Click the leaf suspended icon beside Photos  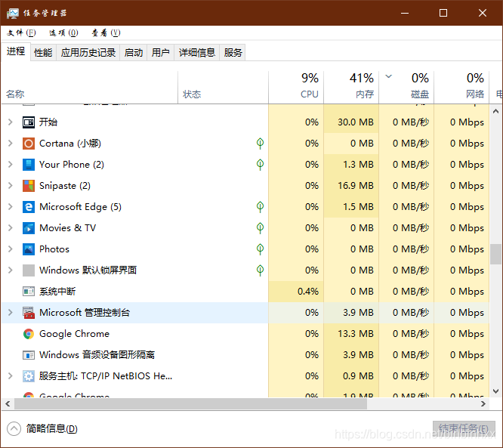click(260, 249)
